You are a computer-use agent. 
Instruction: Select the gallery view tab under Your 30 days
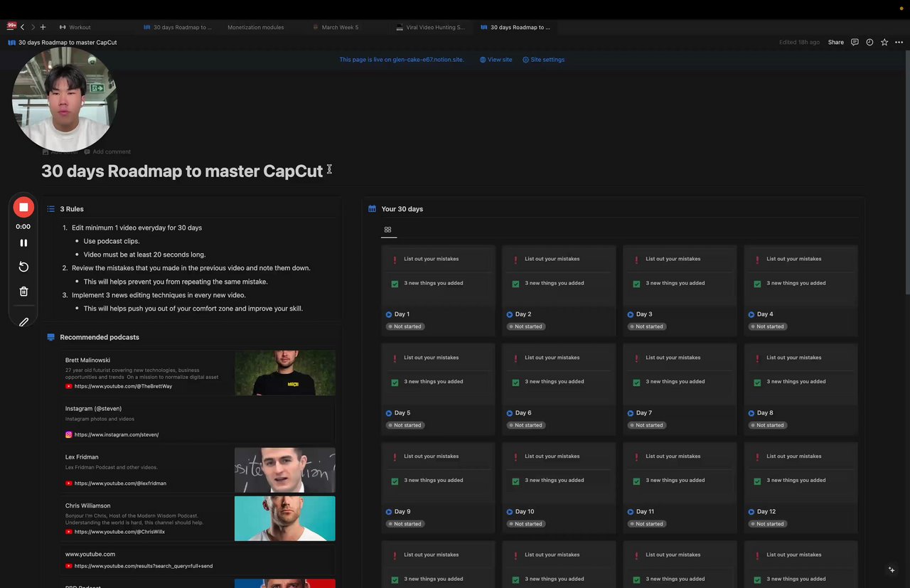click(387, 230)
